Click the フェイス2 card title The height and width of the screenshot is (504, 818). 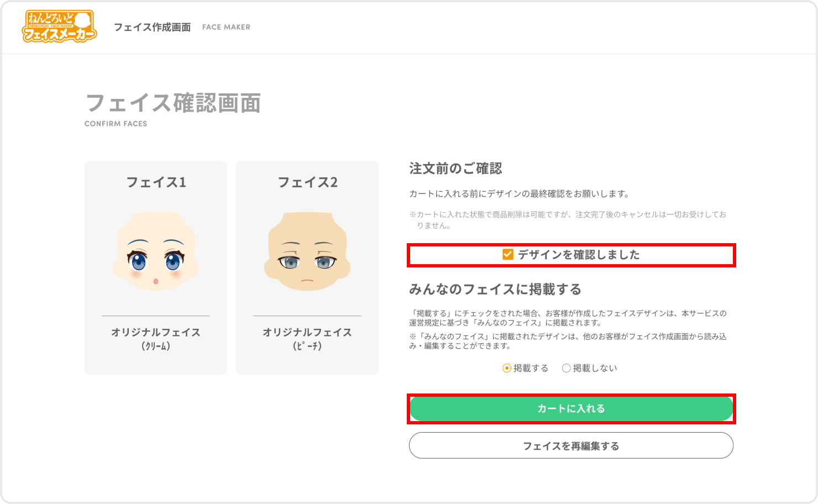click(x=307, y=182)
